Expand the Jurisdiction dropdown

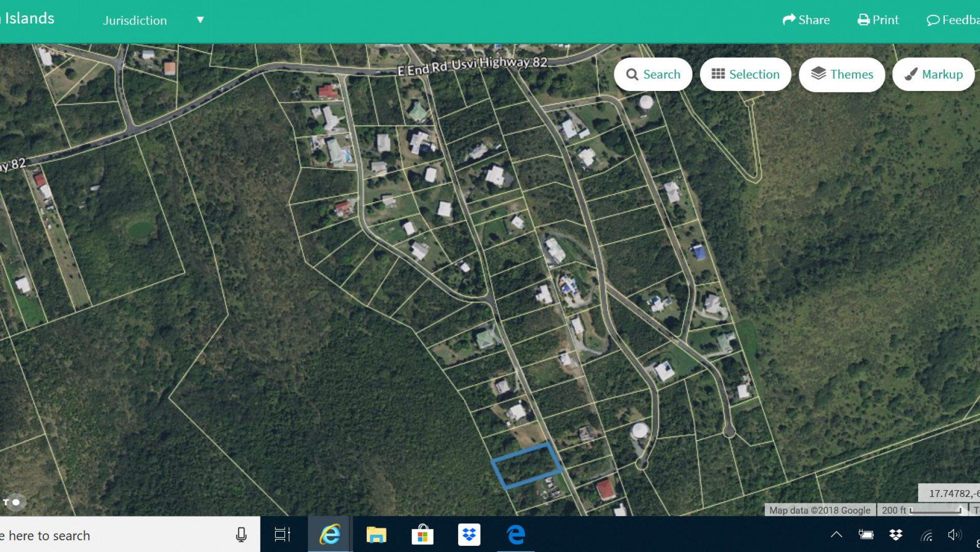pos(135,20)
